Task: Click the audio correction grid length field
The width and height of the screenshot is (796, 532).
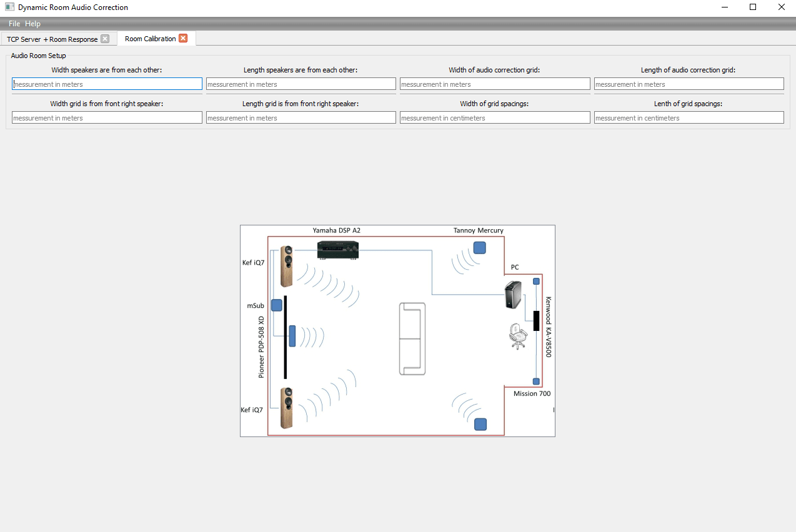Action: coord(689,84)
